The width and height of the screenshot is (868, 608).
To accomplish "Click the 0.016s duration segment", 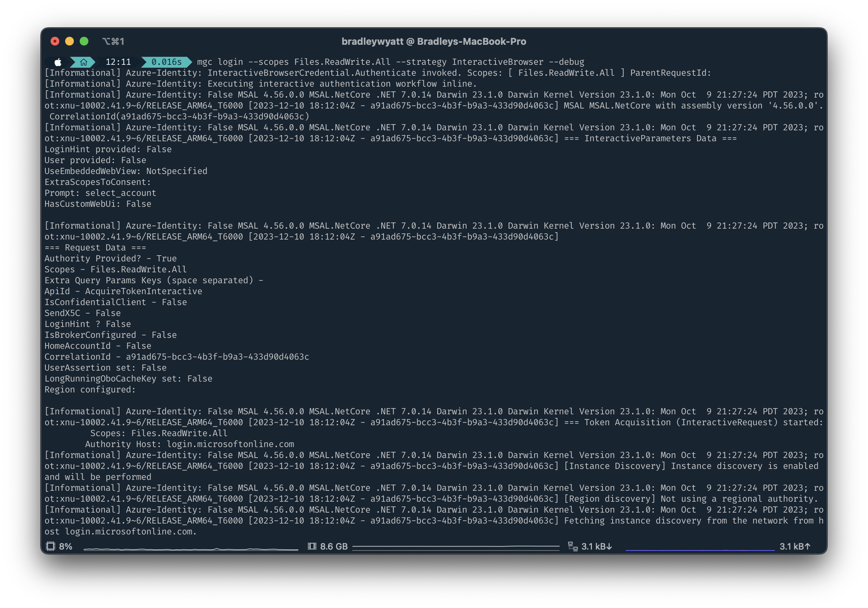I will [166, 62].
